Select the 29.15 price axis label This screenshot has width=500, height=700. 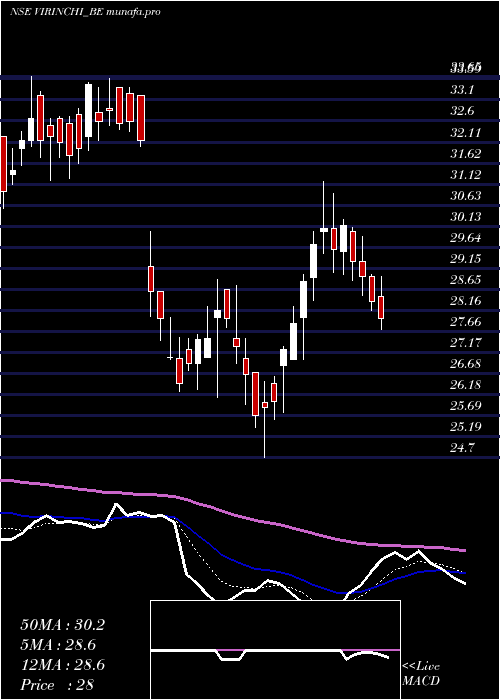point(466,258)
